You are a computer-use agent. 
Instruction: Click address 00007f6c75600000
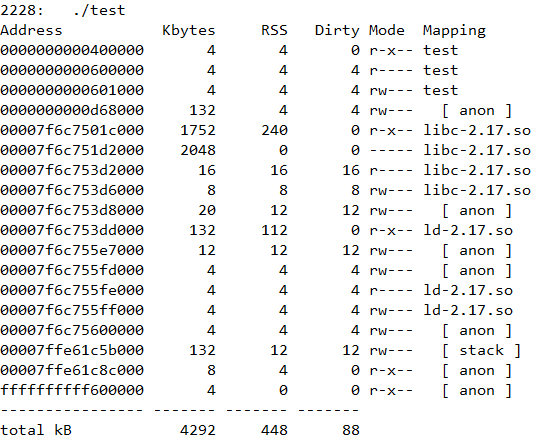point(72,330)
